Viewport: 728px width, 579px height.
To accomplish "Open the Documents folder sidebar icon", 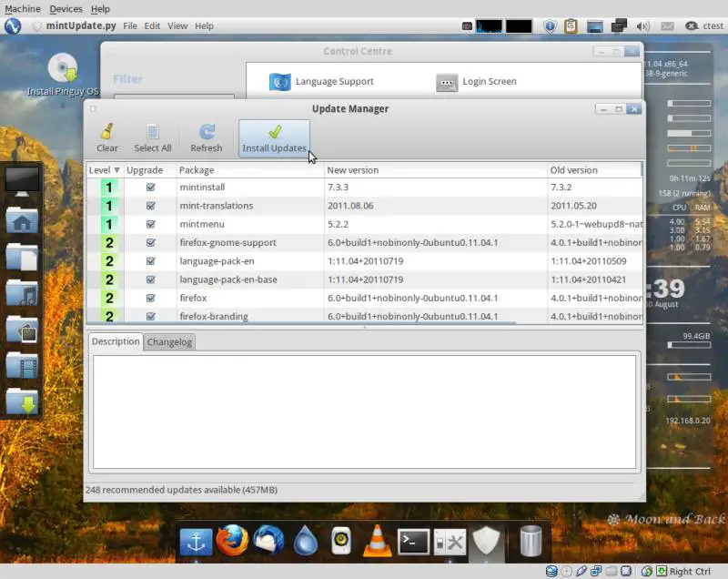I will 22,257.
